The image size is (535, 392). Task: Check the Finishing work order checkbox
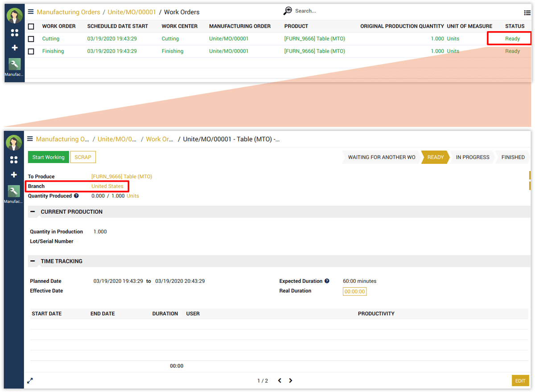click(x=31, y=52)
